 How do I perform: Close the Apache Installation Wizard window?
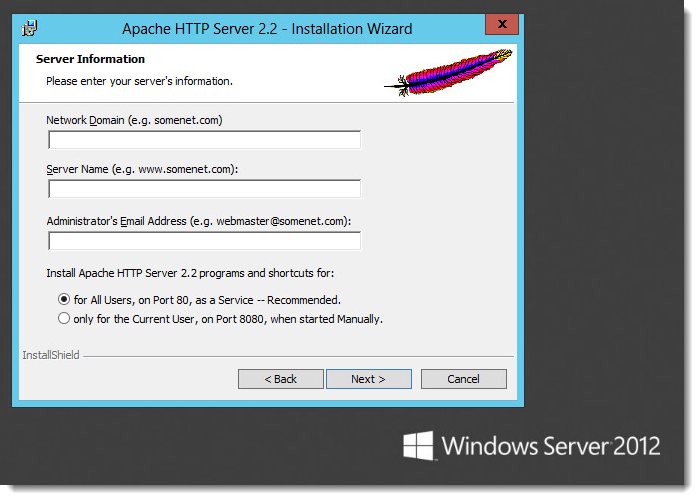502,24
